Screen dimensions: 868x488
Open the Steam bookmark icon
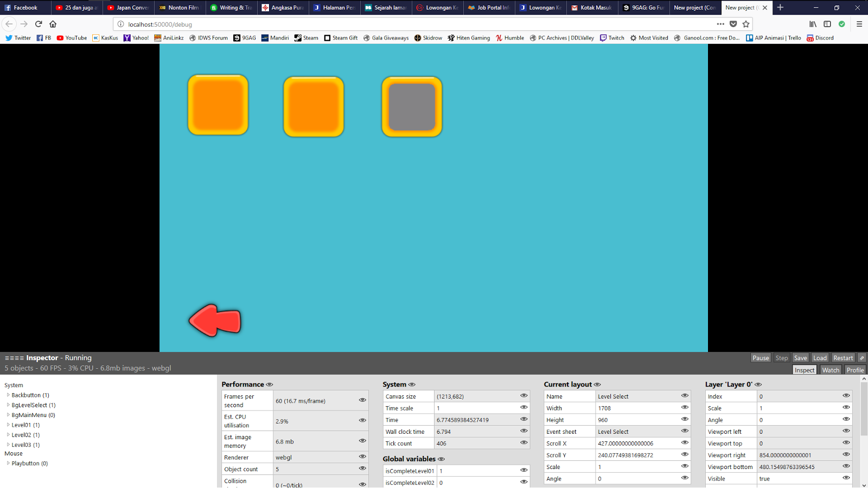[298, 38]
